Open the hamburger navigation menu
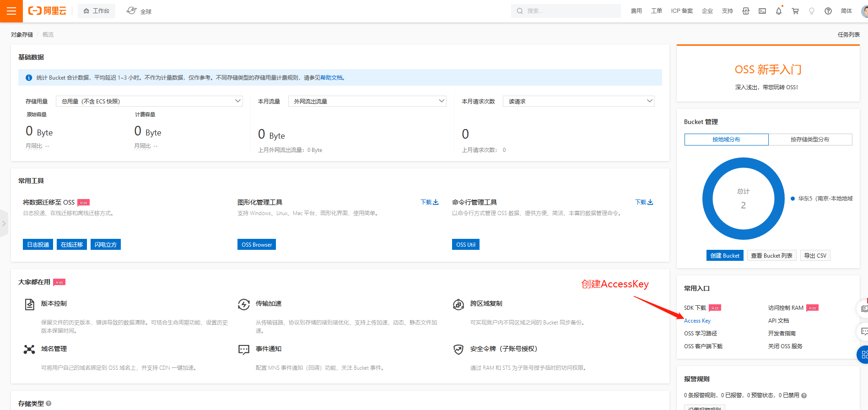 [x=11, y=11]
